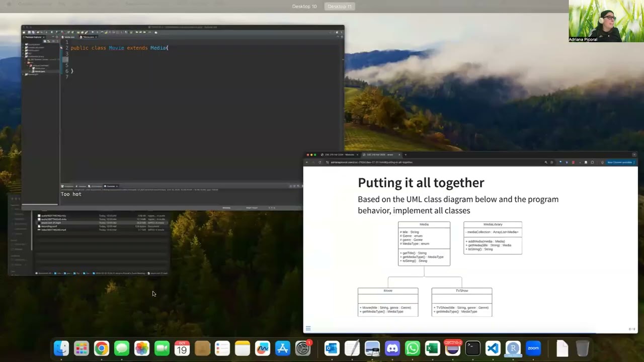Image resolution: width=644 pixels, height=362 pixels.
Task: Open Notes app in the dock
Action: 243,348
